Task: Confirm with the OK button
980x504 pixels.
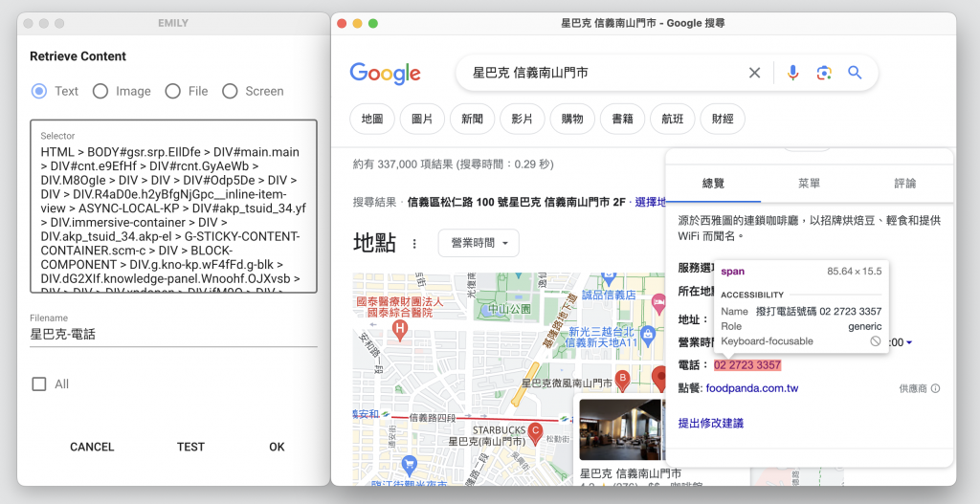Action: pos(277,447)
